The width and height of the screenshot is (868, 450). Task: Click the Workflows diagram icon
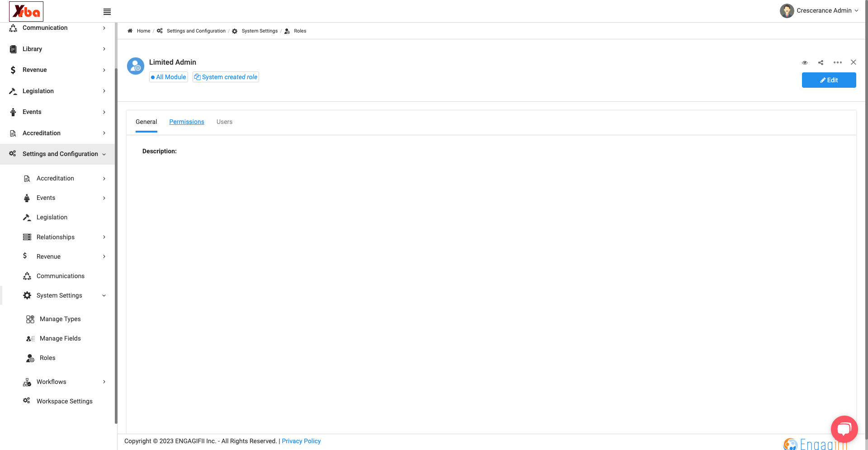tap(27, 382)
